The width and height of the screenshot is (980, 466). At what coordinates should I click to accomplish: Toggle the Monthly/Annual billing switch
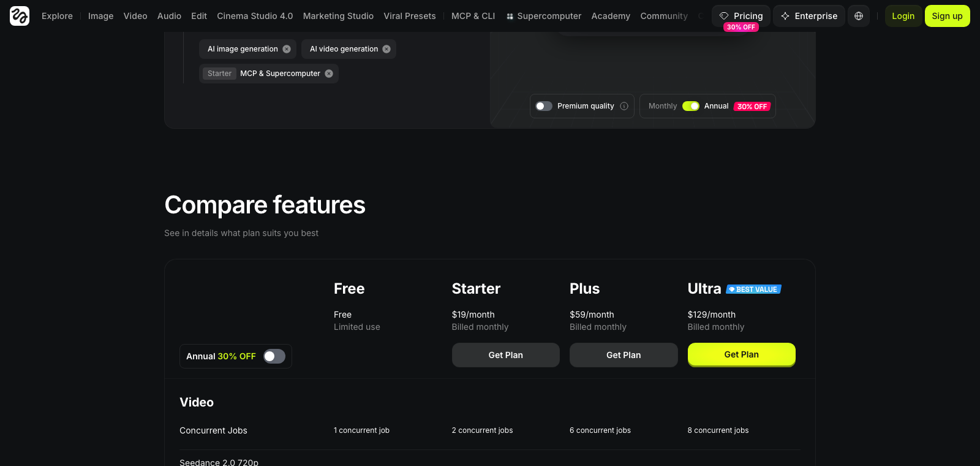click(691, 106)
